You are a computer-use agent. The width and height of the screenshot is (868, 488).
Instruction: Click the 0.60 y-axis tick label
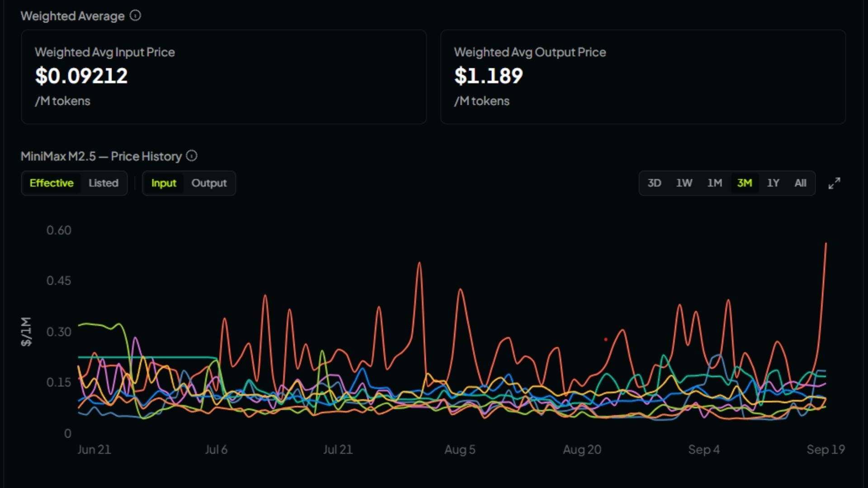pyautogui.click(x=59, y=230)
